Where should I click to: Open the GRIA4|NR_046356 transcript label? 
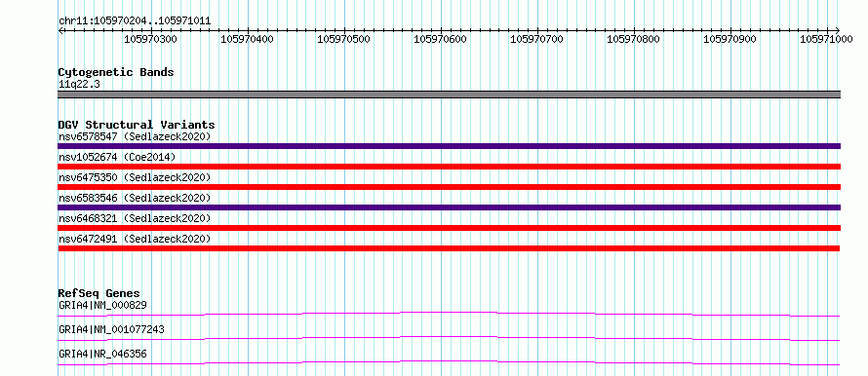(x=102, y=354)
